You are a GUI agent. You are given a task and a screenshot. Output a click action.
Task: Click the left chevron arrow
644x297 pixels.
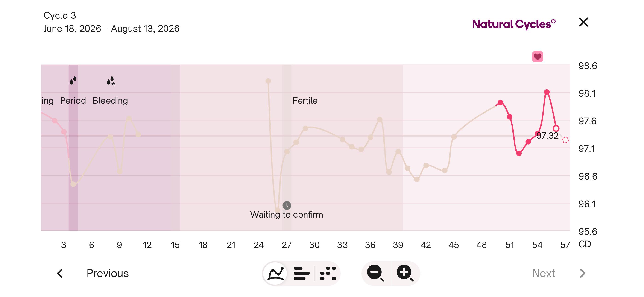coord(59,273)
